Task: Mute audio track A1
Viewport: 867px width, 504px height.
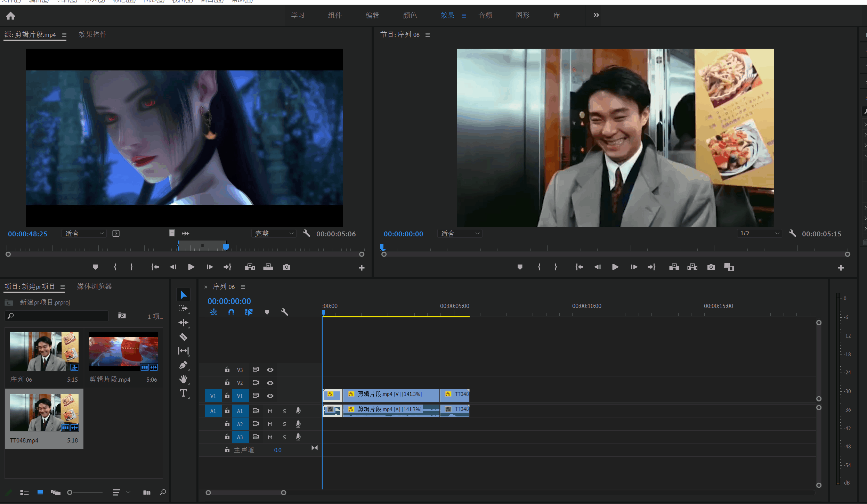Action: 270,411
